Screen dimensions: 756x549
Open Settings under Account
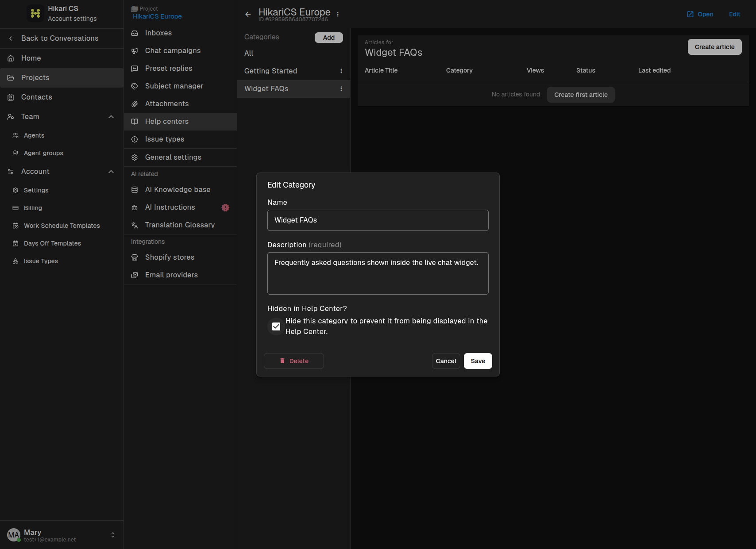click(62, 190)
